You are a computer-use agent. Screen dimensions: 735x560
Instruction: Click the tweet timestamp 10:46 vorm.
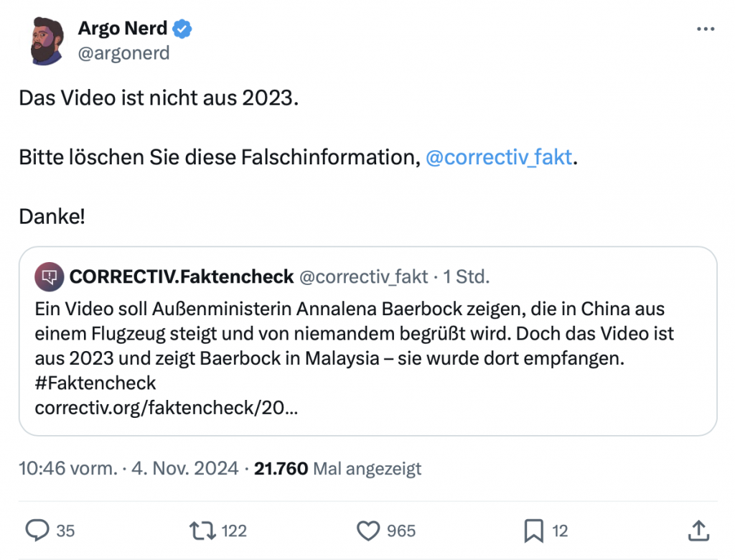point(68,469)
